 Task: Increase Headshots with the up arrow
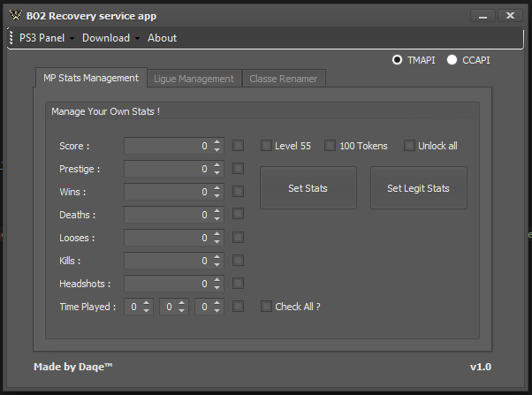[x=217, y=279]
